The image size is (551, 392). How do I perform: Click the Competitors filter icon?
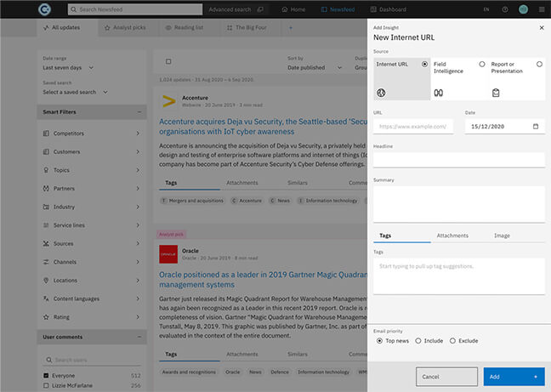[x=46, y=134]
